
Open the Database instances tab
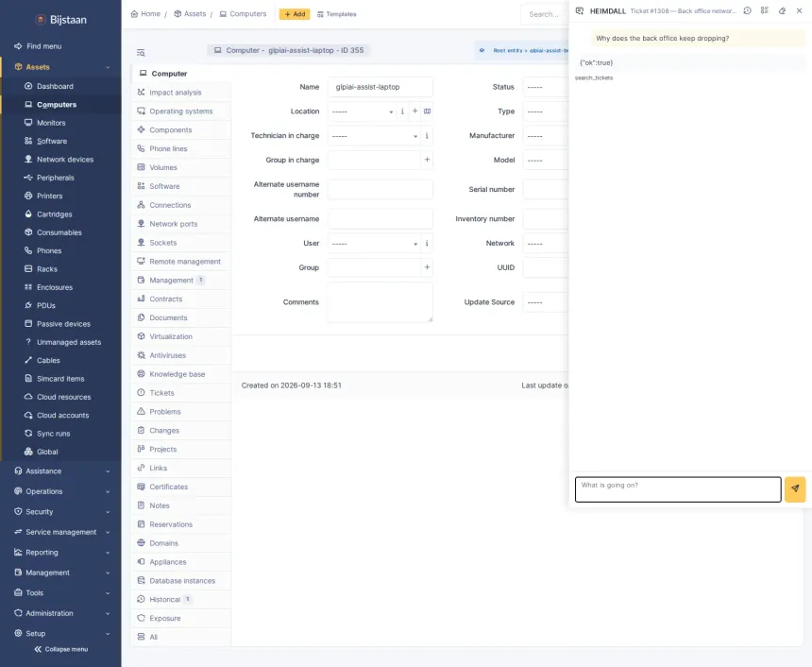click(180, 580)
